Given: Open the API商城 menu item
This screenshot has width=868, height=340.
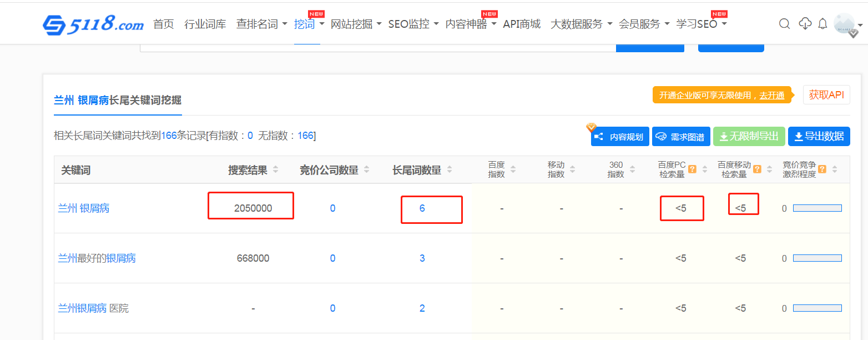Looking at the screenshot, I should click(521, 24).
